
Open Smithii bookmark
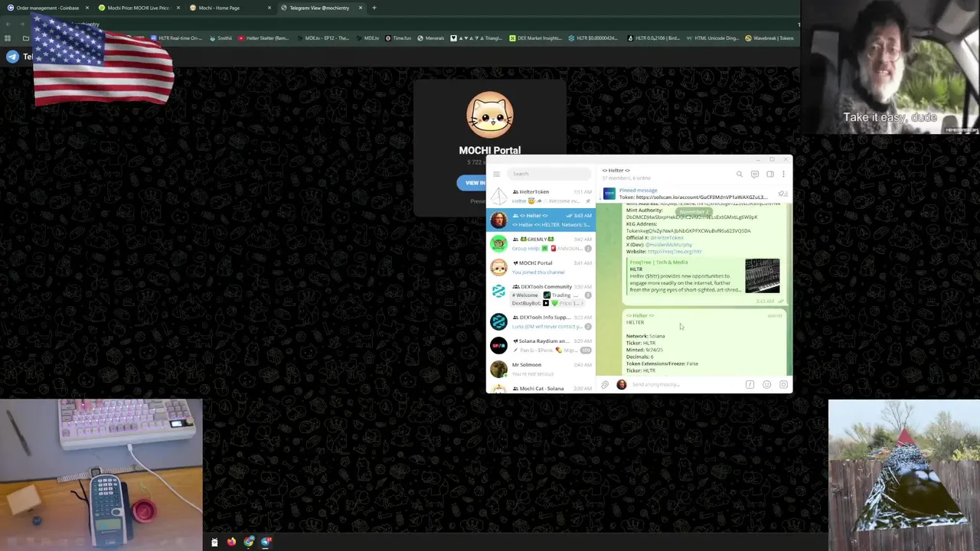click(x=220, y=38)
